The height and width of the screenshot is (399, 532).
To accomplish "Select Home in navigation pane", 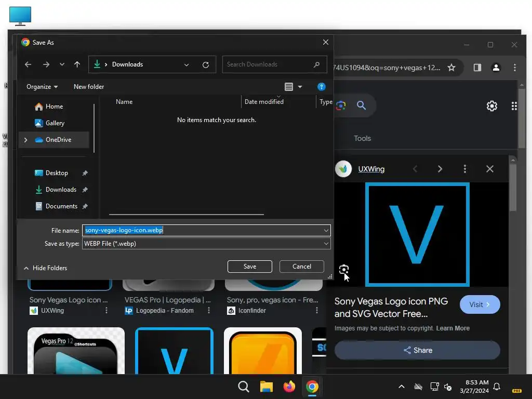I will pos(54,107).
